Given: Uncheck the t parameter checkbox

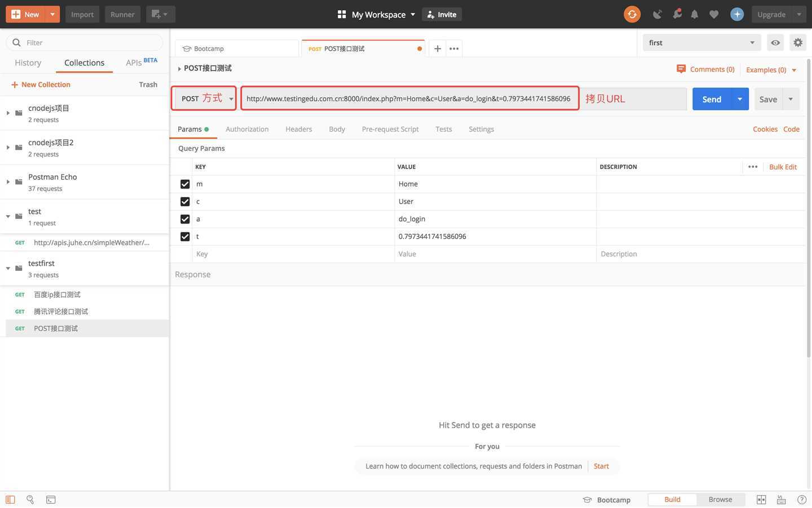Looking at the screenshot, I should (185, 237).
